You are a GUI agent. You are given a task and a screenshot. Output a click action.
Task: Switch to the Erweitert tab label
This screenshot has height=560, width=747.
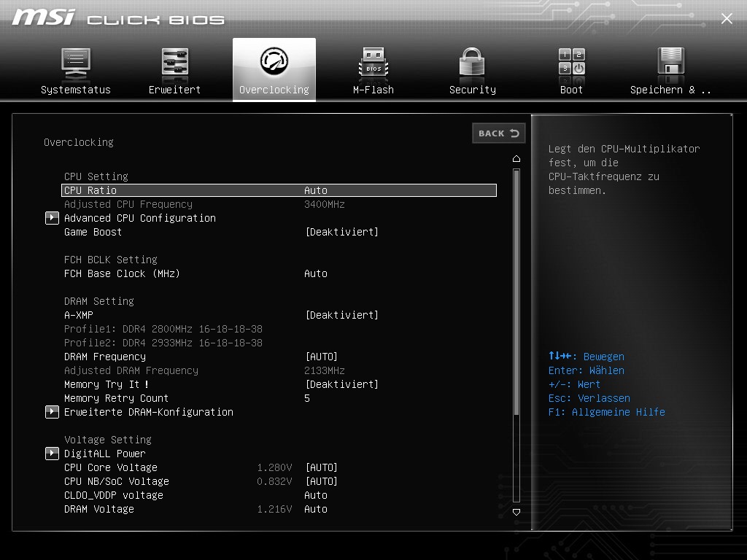(175, 90)
